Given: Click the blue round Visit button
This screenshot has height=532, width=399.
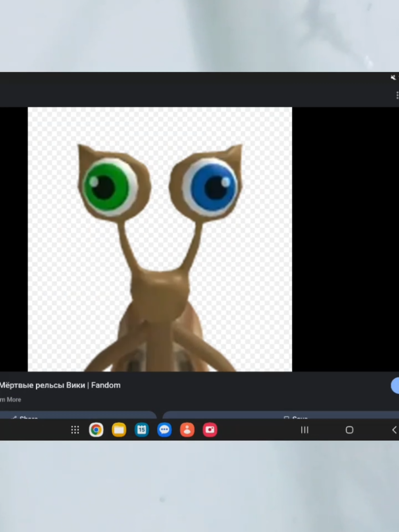Looking at the screenshot, I should click(395, 385).
